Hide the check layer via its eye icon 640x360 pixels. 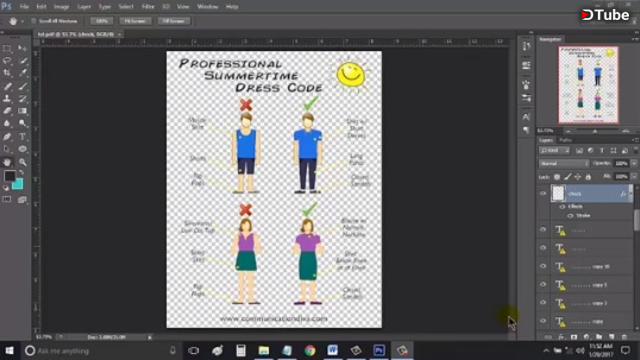tap(543, 193)
